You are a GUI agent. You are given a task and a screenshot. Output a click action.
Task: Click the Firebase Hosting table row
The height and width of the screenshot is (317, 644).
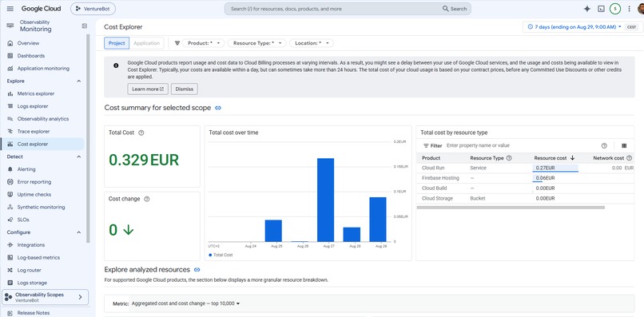[x=525, y=178]
